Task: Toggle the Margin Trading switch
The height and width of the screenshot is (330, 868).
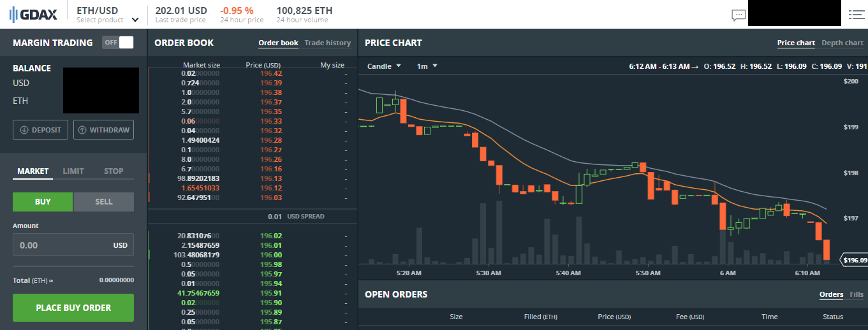Action: pos(118,43)
